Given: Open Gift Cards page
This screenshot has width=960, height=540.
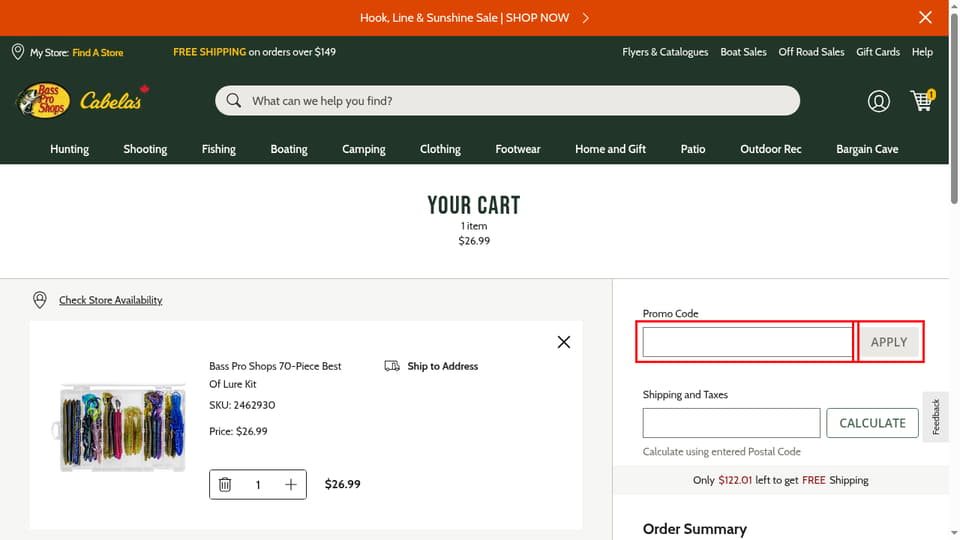Looking at the screenshot, I should tap(877, 52).
